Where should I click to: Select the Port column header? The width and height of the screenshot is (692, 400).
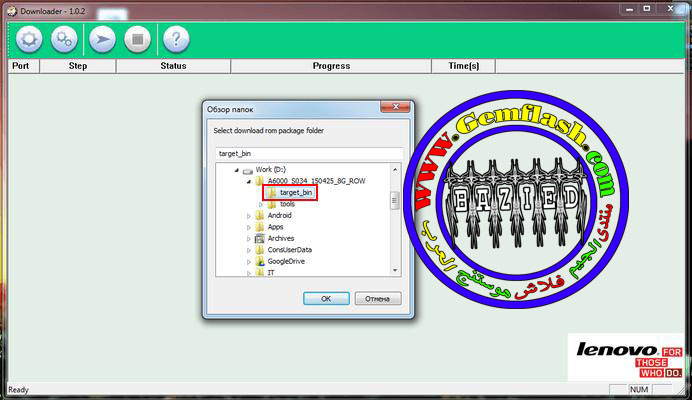tap(23, 66)
